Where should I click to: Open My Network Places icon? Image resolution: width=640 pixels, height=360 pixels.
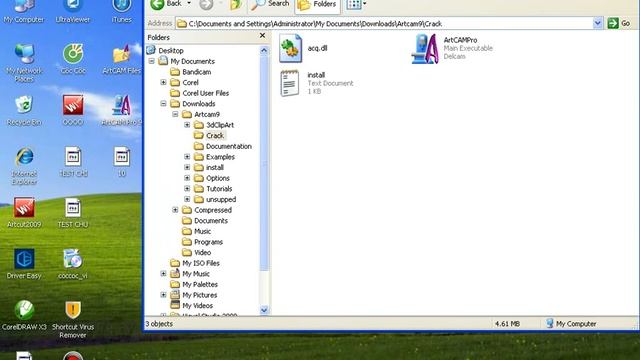click(24, 62)
